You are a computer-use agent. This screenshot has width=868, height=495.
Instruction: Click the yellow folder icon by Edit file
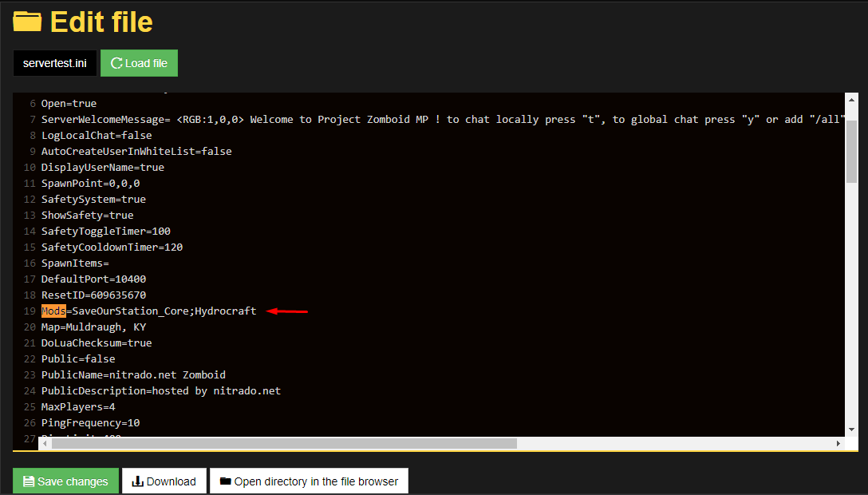[27, 22]
